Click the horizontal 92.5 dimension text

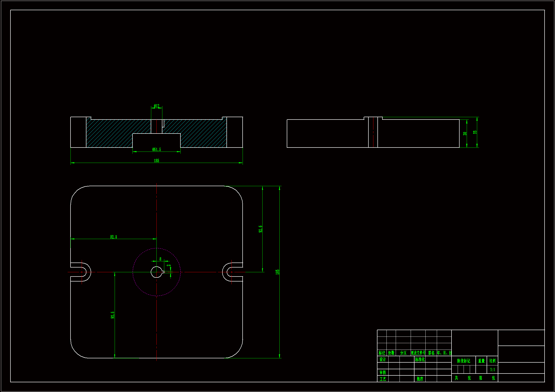tap(113, 237)
